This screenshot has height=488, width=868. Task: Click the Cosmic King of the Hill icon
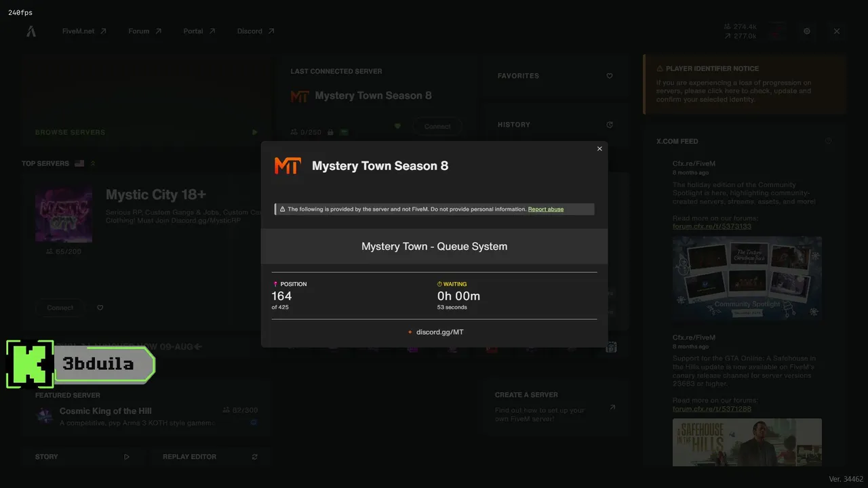click(45, 415)
